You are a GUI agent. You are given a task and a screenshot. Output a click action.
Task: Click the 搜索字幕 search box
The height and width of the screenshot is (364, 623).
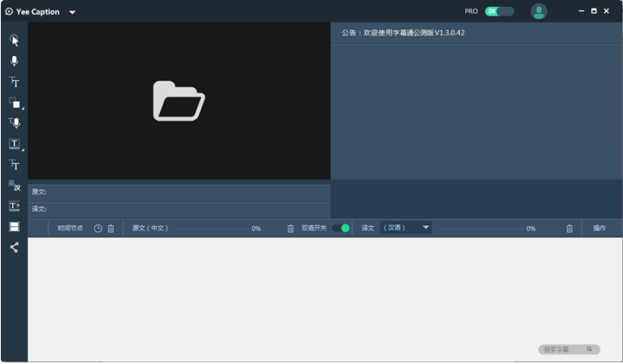[569, 349]
